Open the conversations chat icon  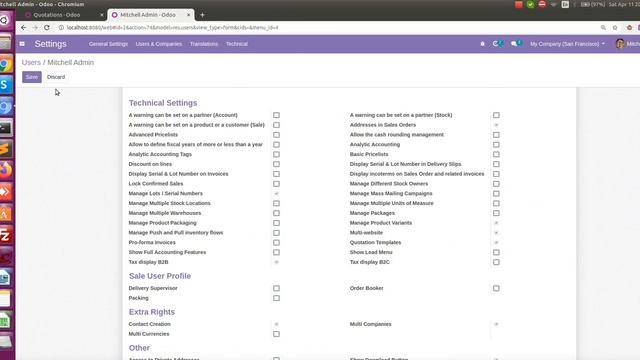point(516,43)
